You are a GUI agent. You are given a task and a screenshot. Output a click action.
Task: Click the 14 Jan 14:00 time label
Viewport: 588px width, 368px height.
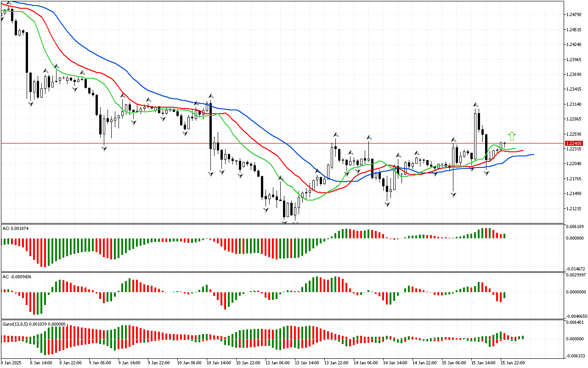[395, 363]
